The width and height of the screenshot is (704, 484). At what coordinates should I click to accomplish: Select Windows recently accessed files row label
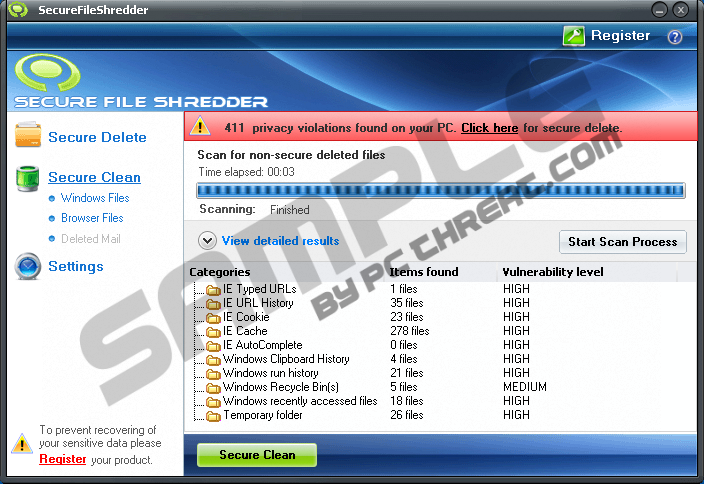(x=300, y=400)
